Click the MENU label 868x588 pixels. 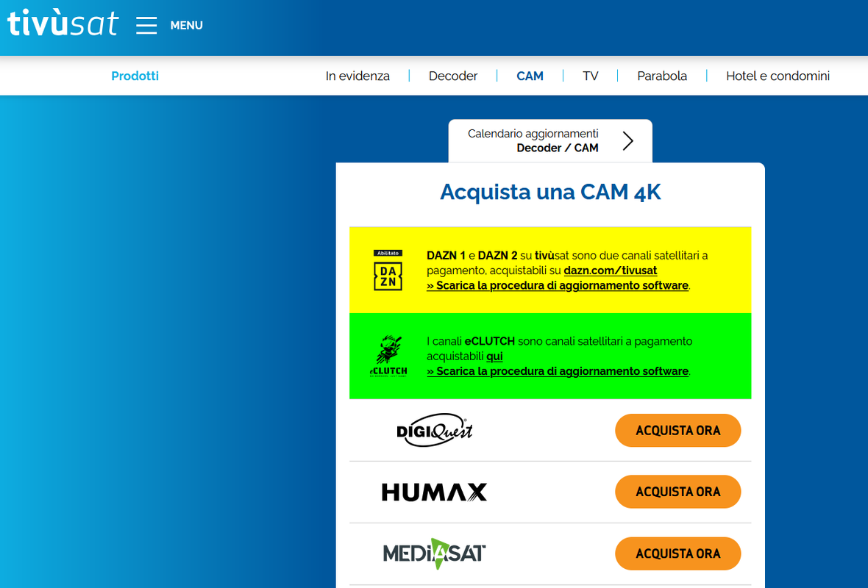[x=187, y=26]
